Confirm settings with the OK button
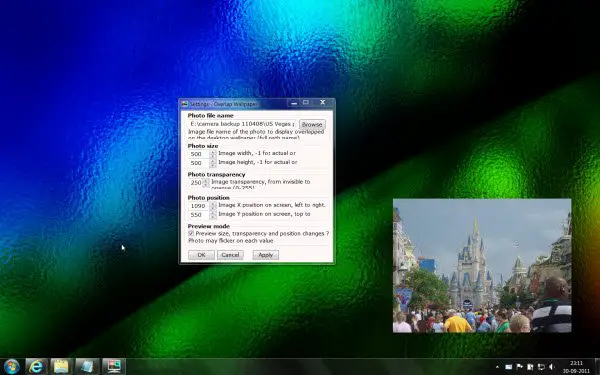Screen dimensions: 600x375 pyautogui.click(x=201, y=255)
